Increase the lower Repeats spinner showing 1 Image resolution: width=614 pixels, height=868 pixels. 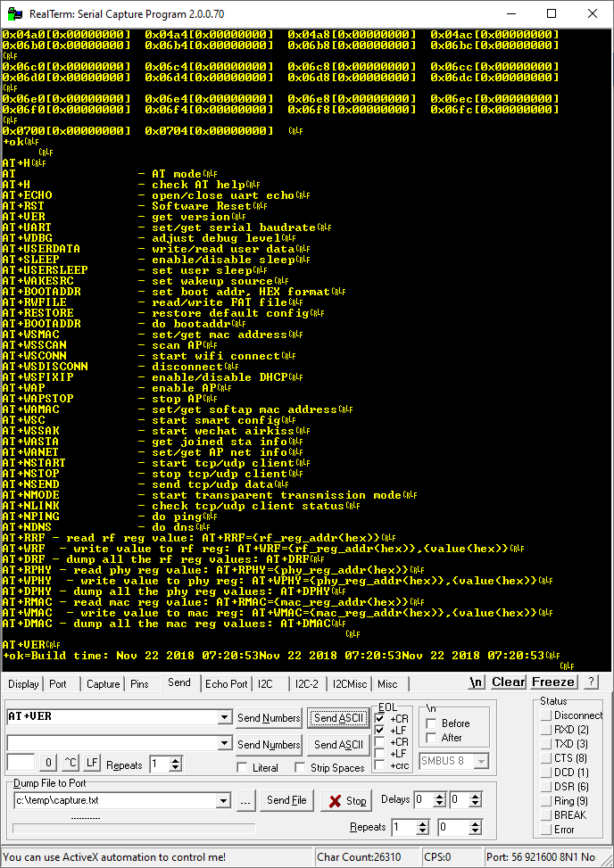422,824
